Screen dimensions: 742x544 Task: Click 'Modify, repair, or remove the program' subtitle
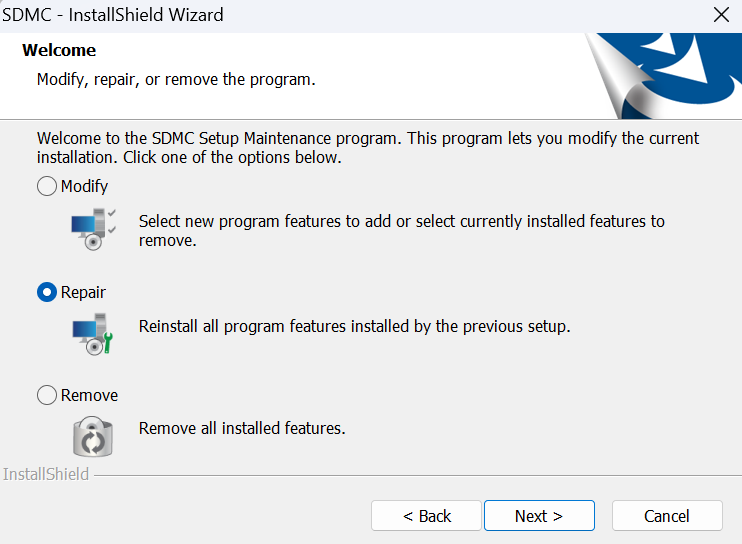click(176, 79)
